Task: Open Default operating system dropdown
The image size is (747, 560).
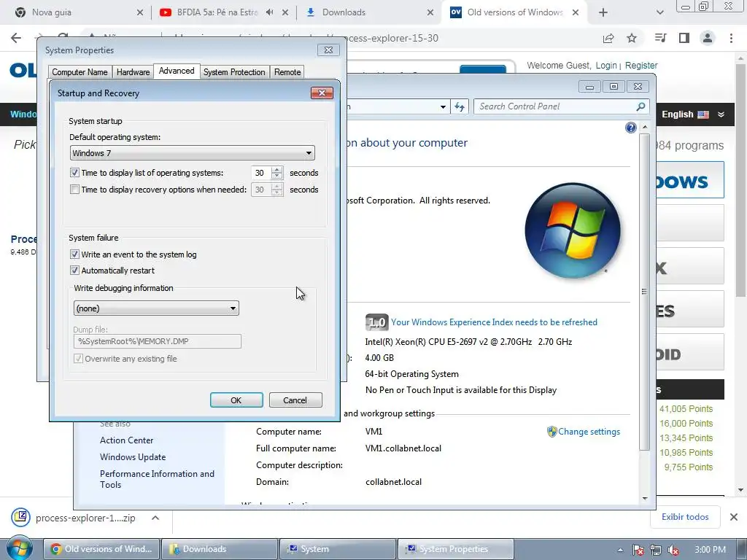Action: tap(192, 153)
